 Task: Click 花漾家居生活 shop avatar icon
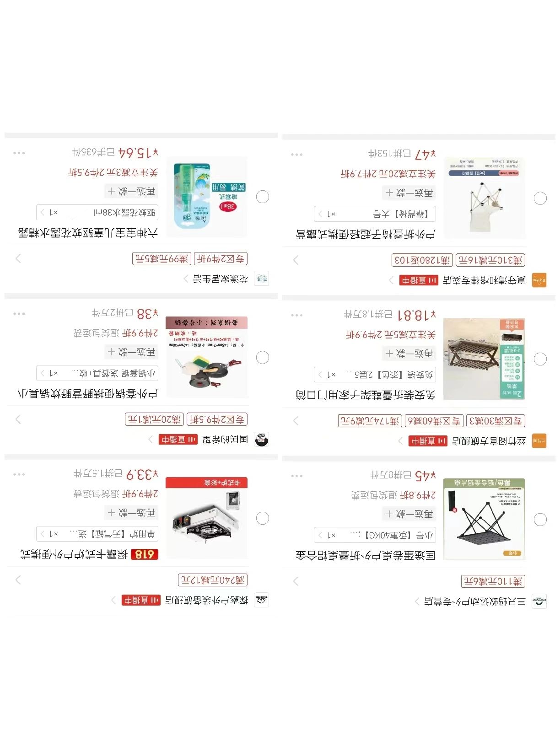261,279
